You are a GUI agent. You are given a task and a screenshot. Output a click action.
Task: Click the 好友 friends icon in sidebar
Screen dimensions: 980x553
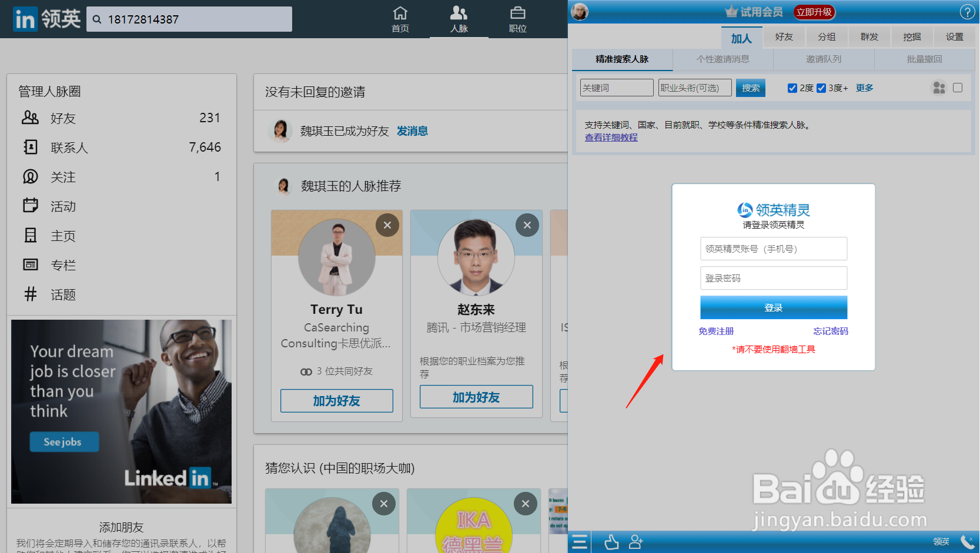point(30,118)
